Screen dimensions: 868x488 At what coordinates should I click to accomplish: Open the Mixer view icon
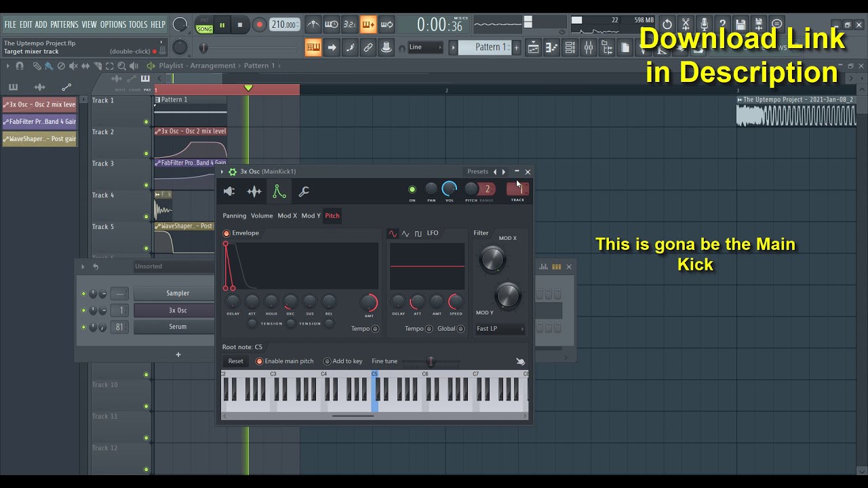589,47
